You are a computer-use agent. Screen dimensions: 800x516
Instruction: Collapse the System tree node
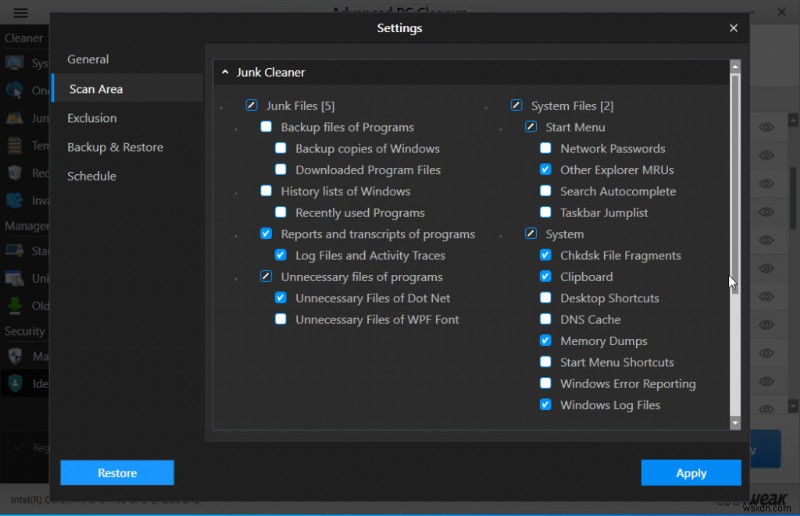(x=501, y=236)
